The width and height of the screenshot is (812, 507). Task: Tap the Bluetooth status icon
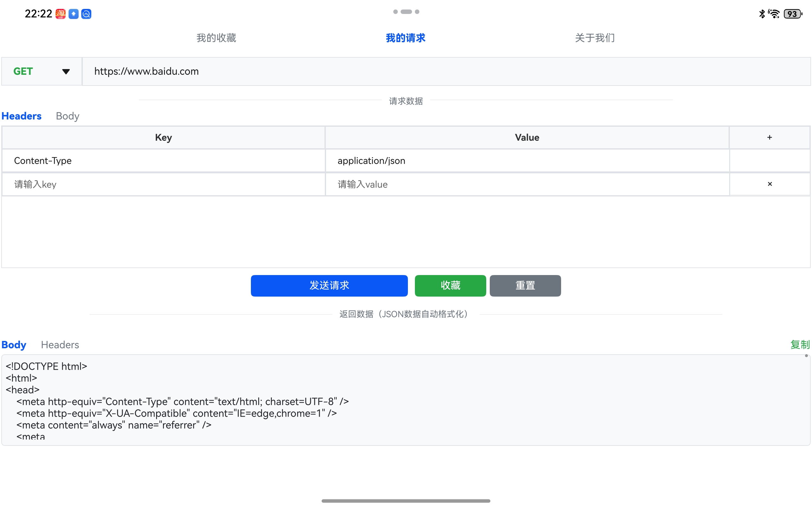(762, 14)
